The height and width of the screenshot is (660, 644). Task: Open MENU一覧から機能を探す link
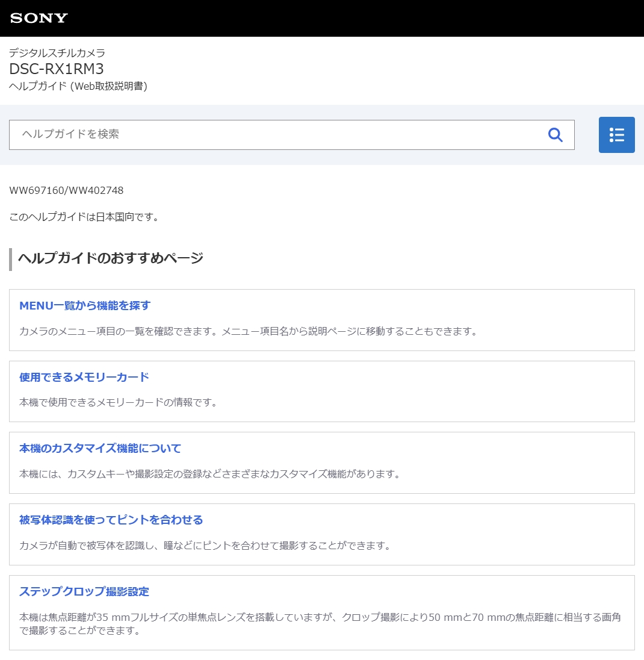pyautogui.click(x=85, y=305)
